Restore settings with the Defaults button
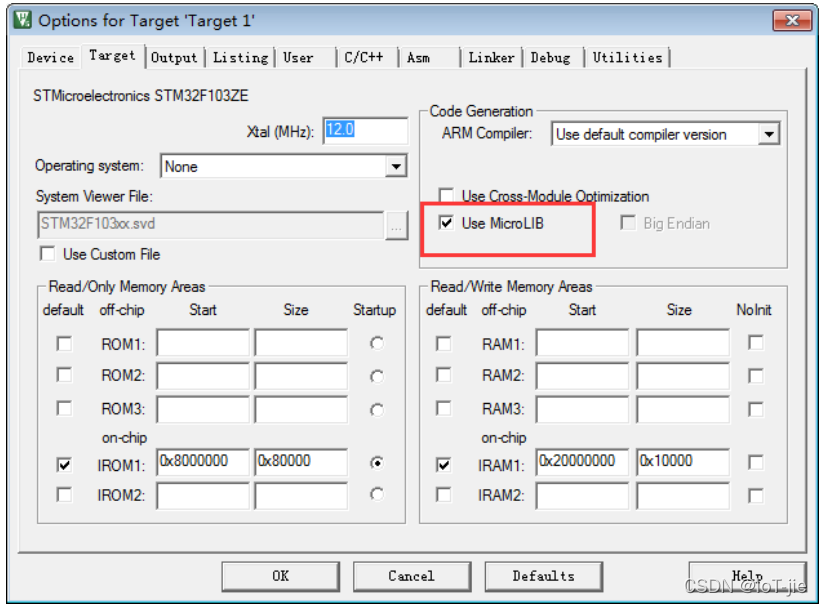 click(544, 576)
